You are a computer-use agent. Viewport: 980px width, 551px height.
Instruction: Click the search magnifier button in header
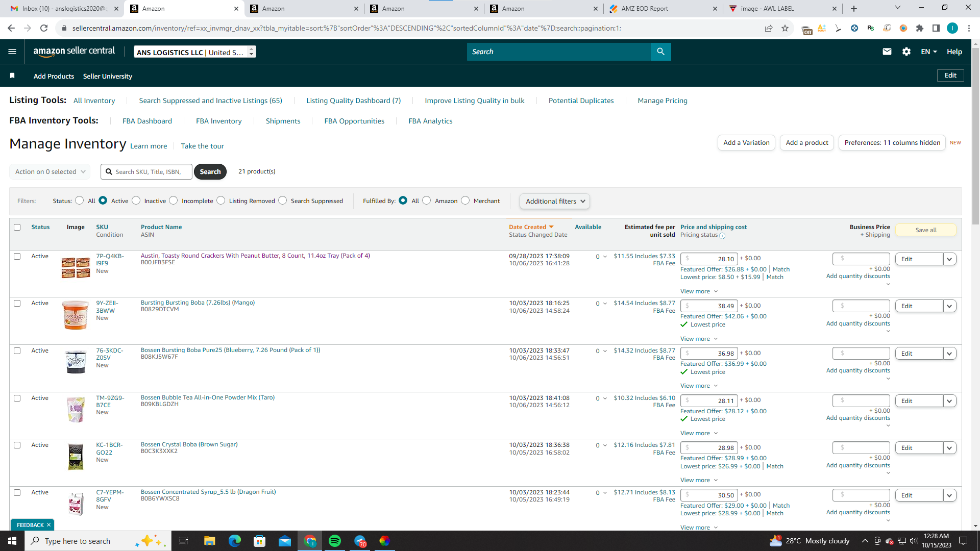coord(660,52)
